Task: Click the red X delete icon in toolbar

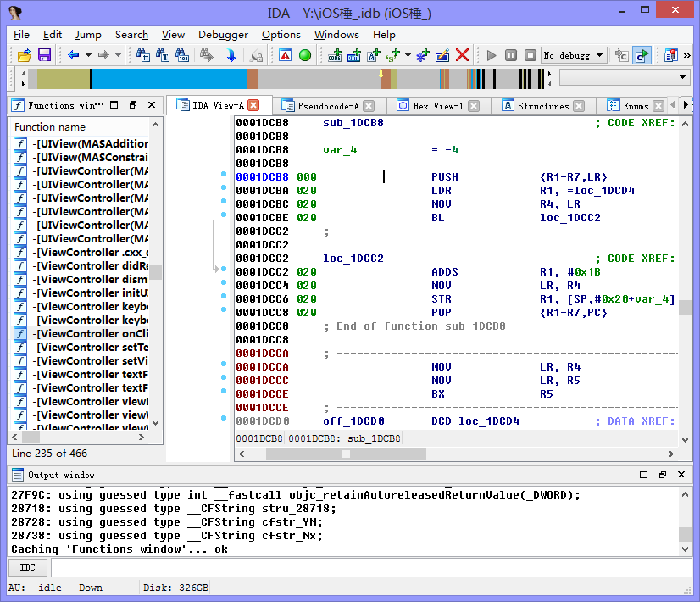Action: (462, 55)
